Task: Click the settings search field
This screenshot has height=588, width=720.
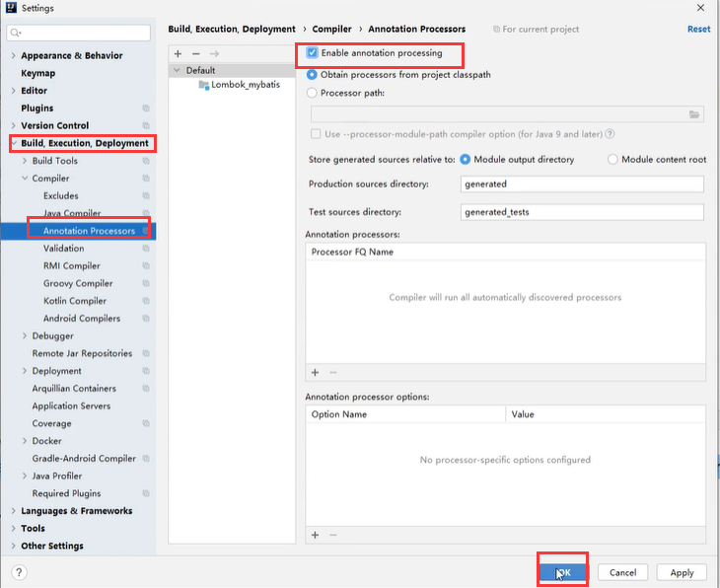Action: (79, 33)
